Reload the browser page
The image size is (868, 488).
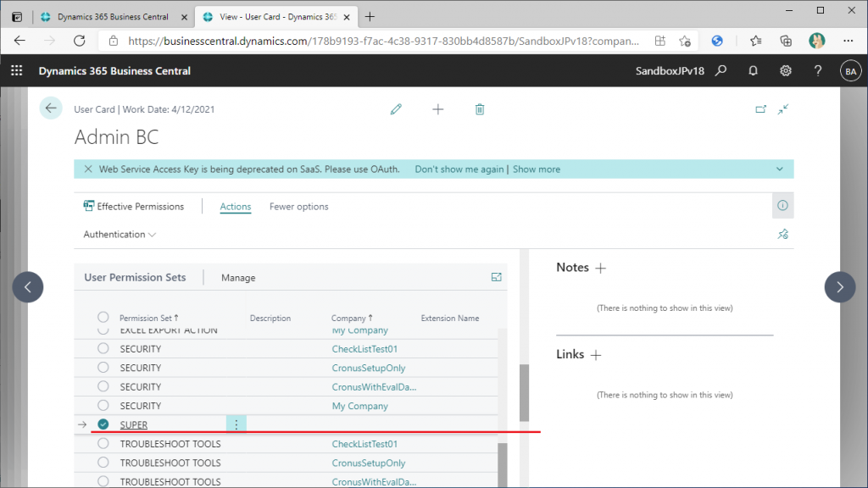[80, 41]
